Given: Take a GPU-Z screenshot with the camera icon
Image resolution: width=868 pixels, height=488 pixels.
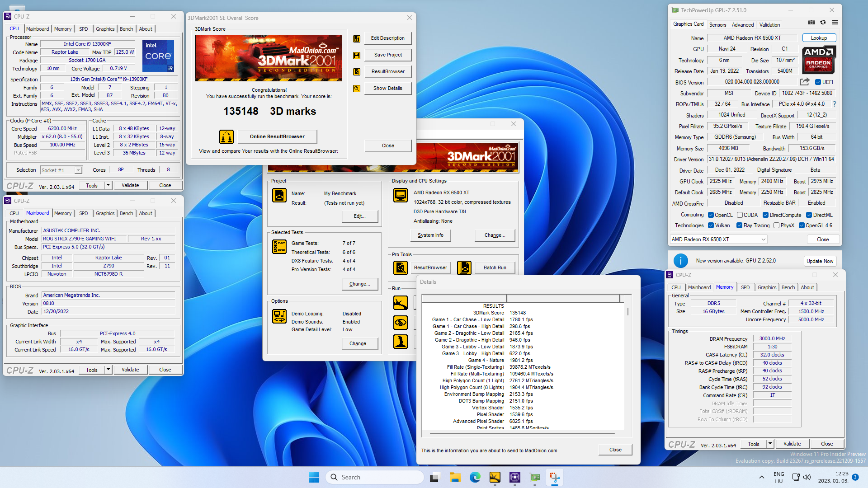Looking at the screenshot, I should pos(811,22).
